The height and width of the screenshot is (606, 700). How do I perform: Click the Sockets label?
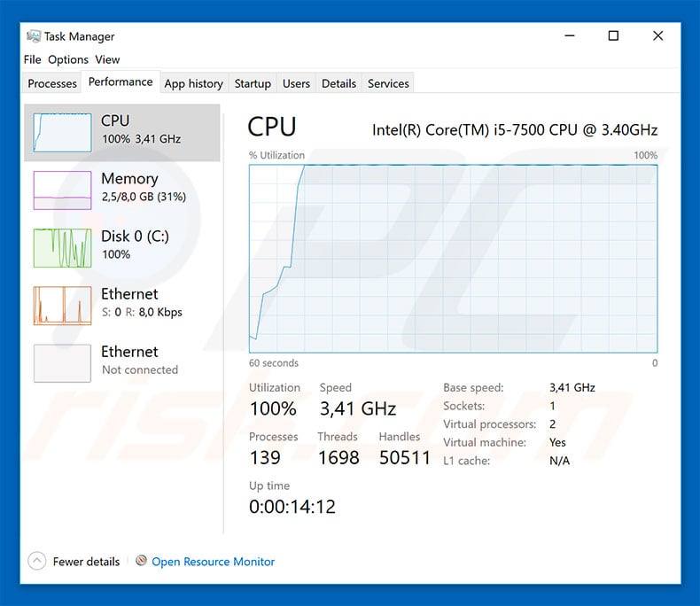(463, 406)
